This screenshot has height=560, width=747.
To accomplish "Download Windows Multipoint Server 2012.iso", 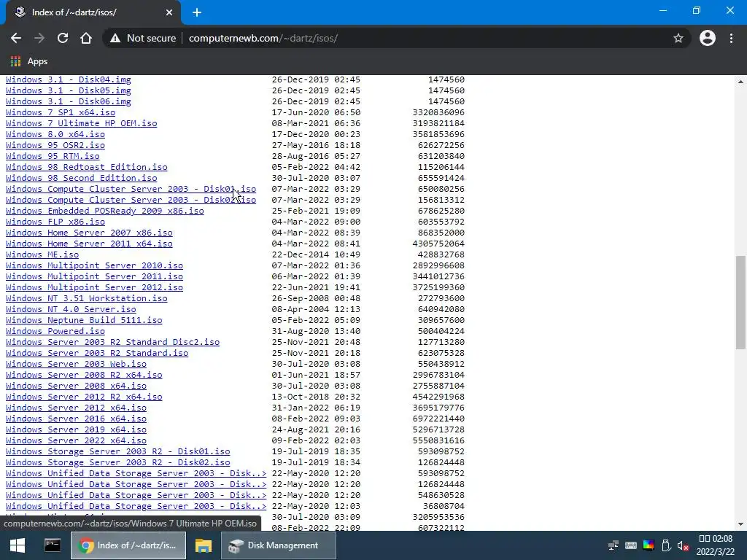I will coord(94,287).
